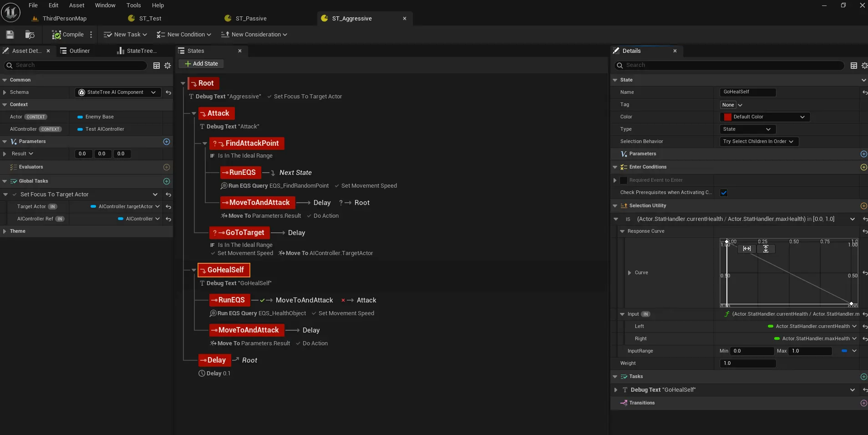Screen dimensions: 868x435
Task: Open the Tools menu
Action: [133, 5]
